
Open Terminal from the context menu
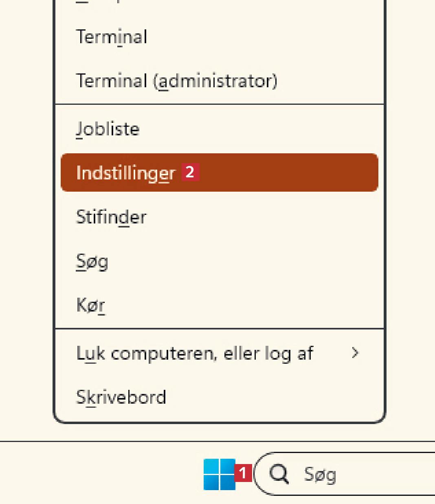coord(112,37)
